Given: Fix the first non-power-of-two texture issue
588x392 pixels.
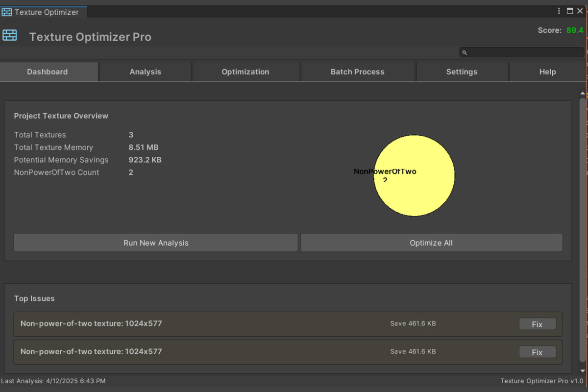Looking at the screenshot, I should click(537, 324).
